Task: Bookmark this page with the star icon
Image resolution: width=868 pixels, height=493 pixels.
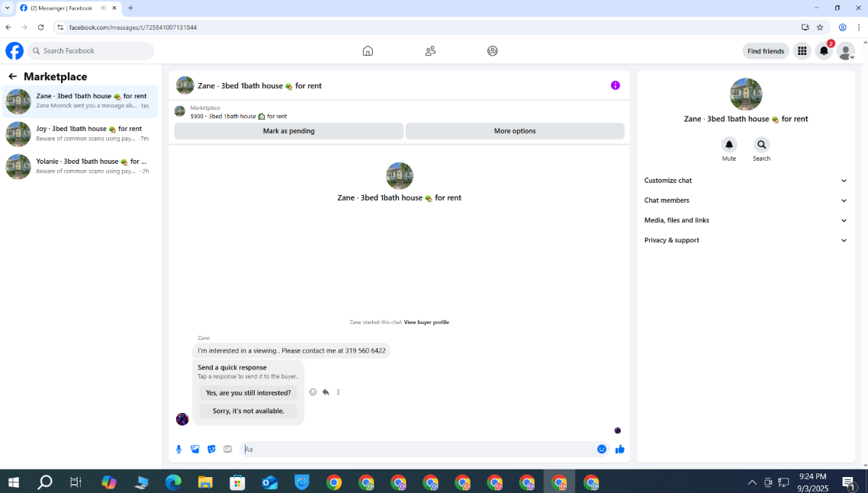Action: pyautogui.click(x=820, y=27)
